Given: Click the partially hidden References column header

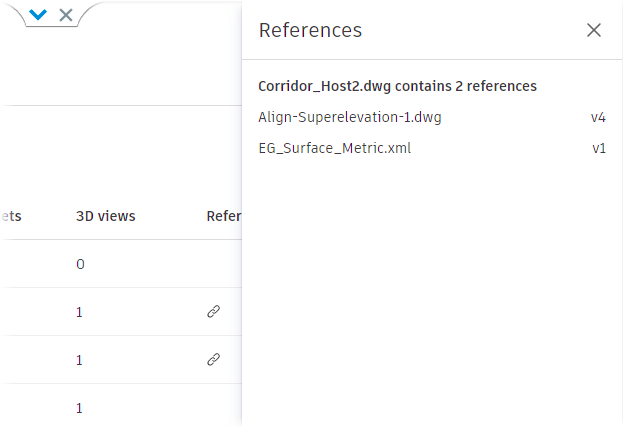Looking at the screenshot, I should [x=223, y=216].
